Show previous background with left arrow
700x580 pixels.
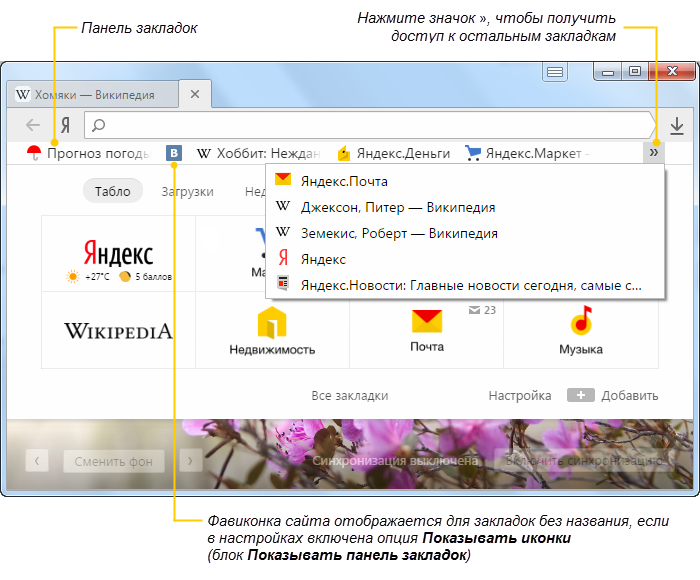tap(37, 461)
